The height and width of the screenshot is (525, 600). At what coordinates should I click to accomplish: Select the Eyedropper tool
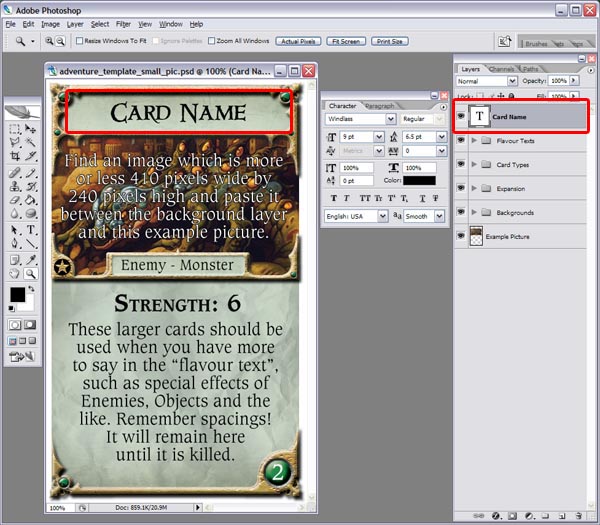point(30,260)
